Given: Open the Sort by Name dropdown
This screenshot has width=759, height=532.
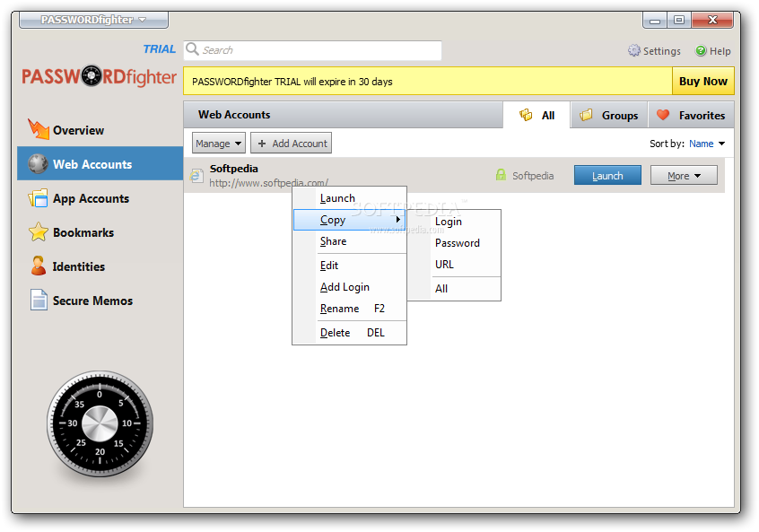Looking at the screenshot, I should (707, 144).
